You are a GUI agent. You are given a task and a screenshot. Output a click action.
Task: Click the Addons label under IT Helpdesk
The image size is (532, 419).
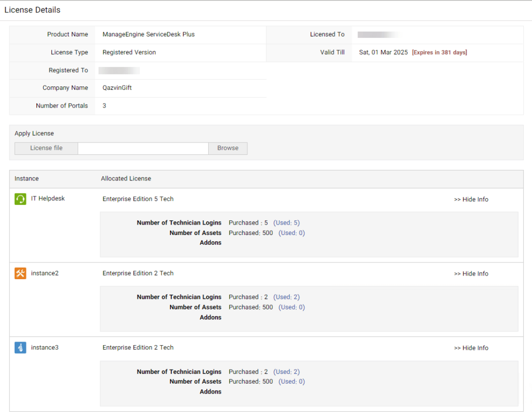point(210,243)
